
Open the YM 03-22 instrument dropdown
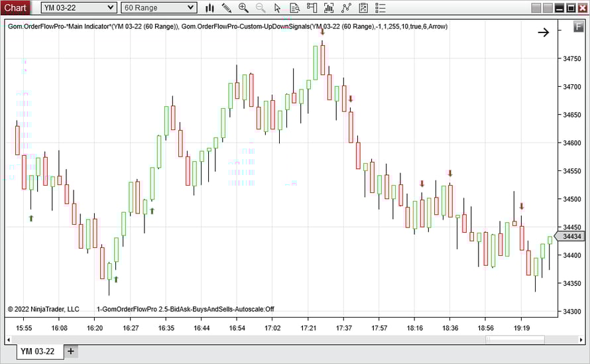[x=79, y=8]
